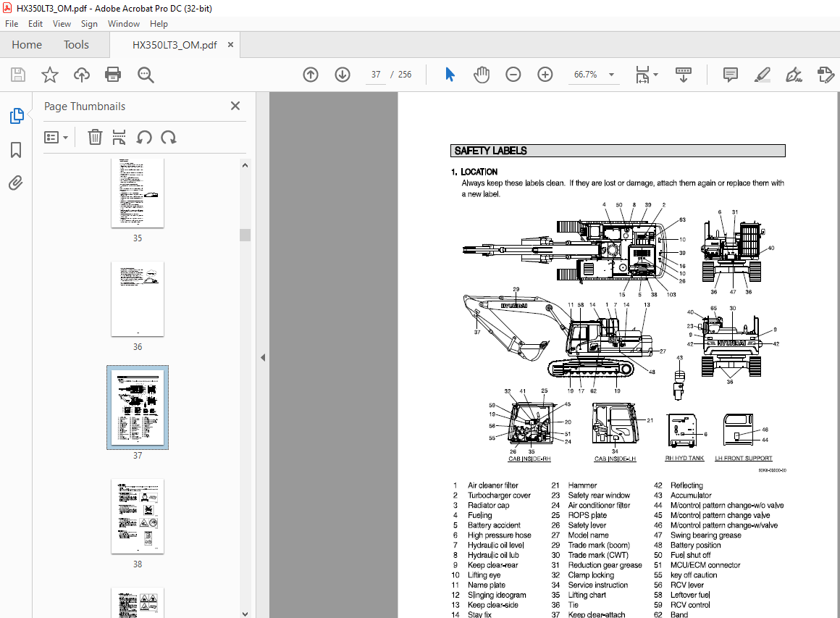Click the 'CAB INSIDE-RH' diagram caption
The image size is (840, 618).
pos(529,459)
